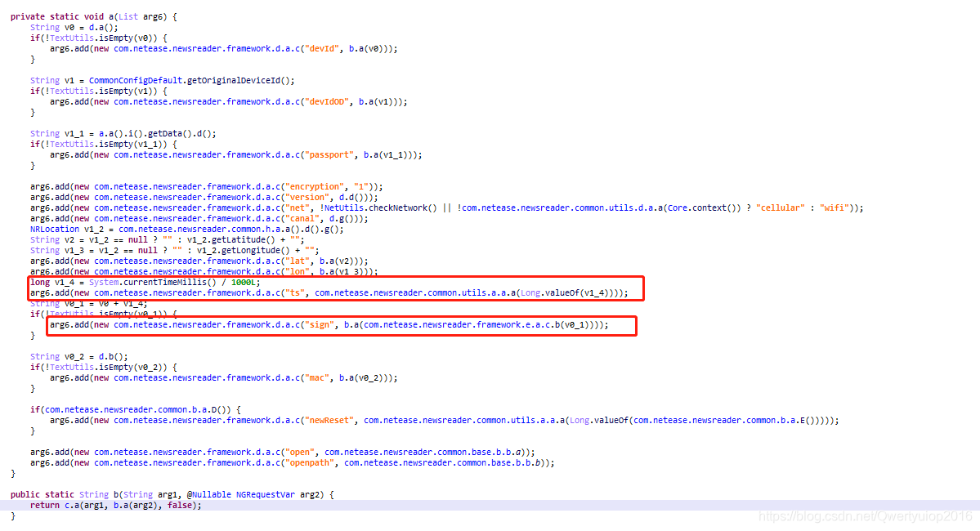Click the "cellular" string literal
This screenshot has height=531, width=980.
click(780, 208)
